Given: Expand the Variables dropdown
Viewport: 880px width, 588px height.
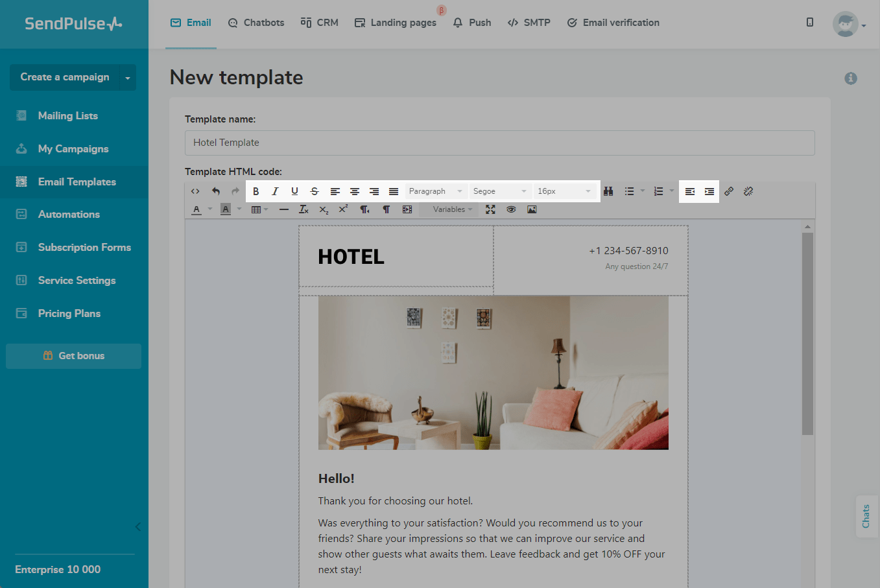Looking at the screenshot, I should [452, 209].
